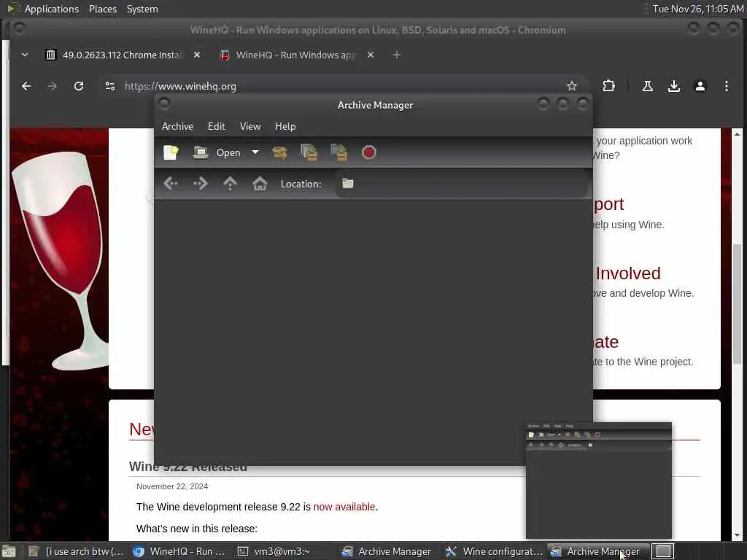Open Chromium extensions puzzle icon
This screenshot has height=560, width=747.
pyautogui.click(x=608, y=86)
